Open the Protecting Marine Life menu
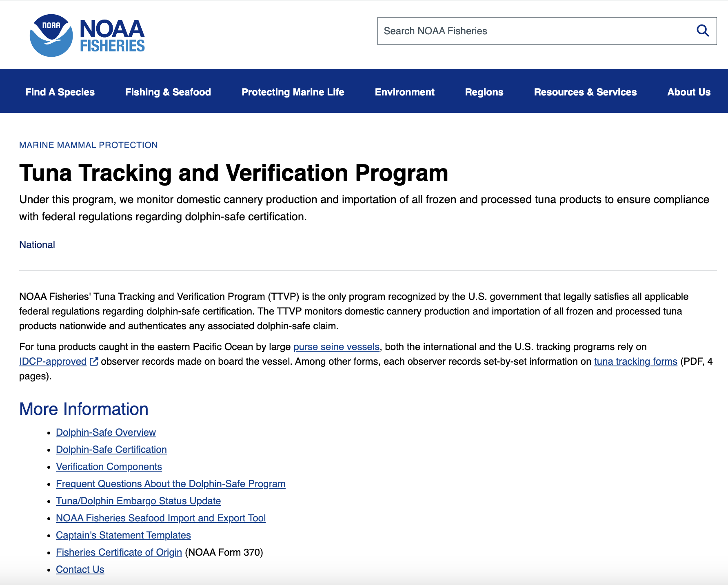The image size is (728, 585). tap(293, 92)
